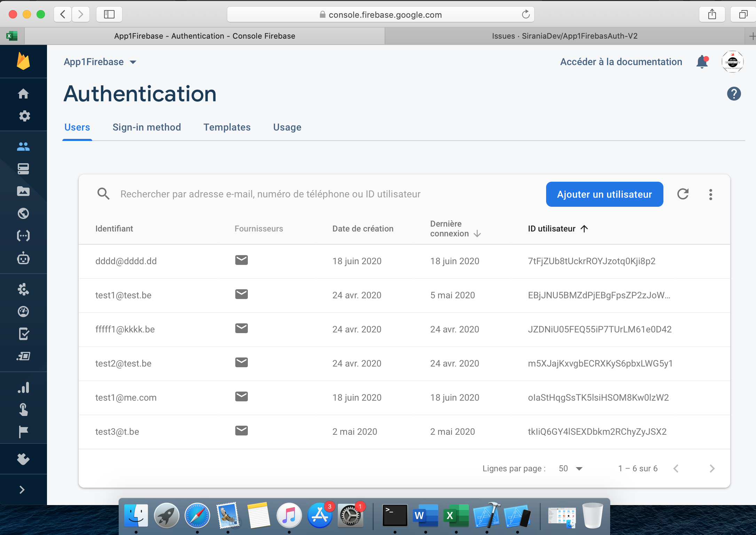Screen dimensions: 756x535
Task: Open the Analytics bar chart icon in sidebar
Action: pyautogui.click(x=23, y=387)
